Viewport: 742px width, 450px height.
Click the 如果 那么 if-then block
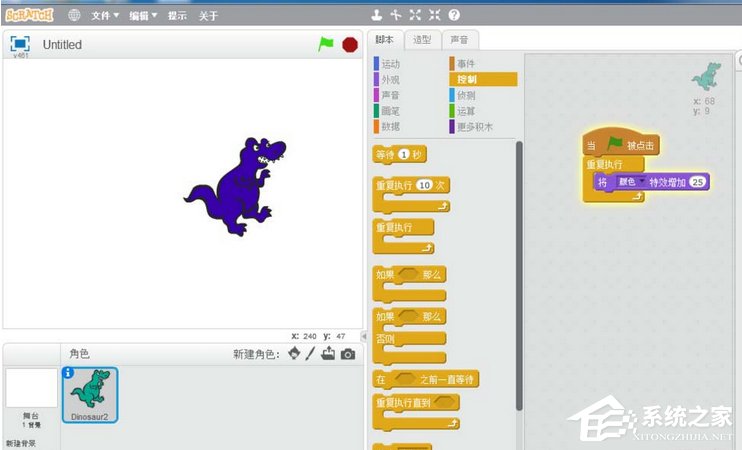(x=409, y=283)
